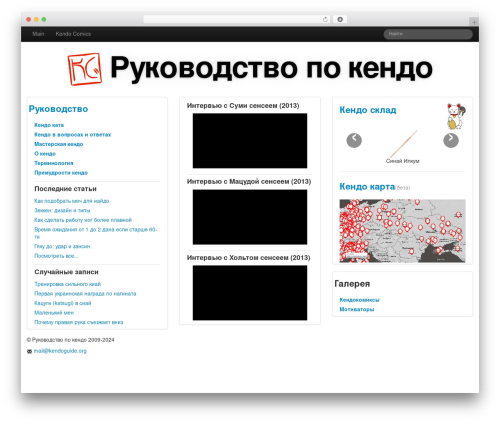Viewport: 500px width, 423px height.
Task: Open the Руководство heading link
Action: (x=58, y=109)
